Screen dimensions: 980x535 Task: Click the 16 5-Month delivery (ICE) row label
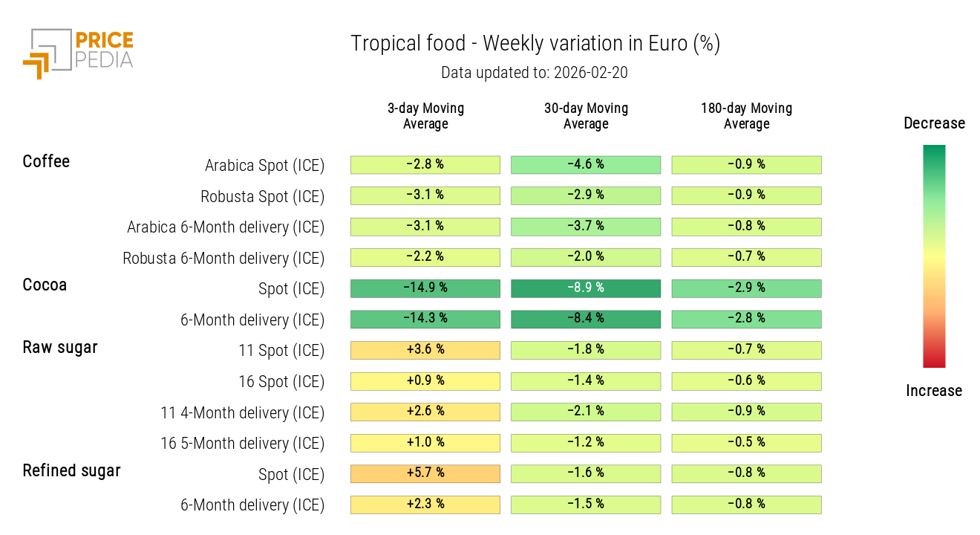[x=242, y=444]
